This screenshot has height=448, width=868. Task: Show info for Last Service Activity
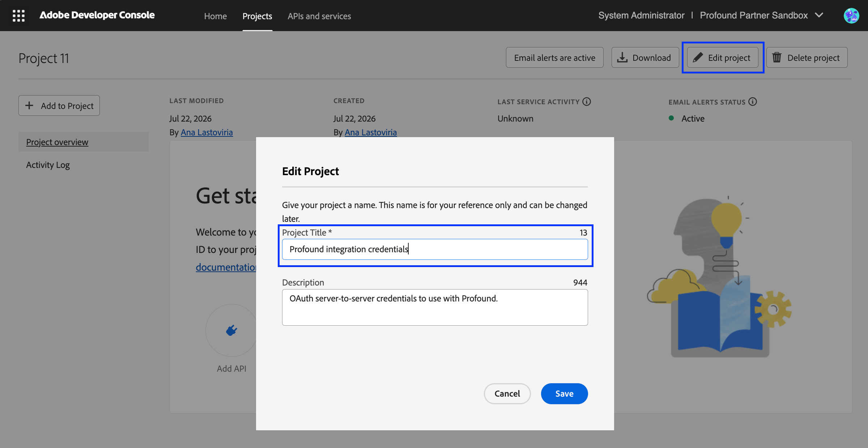tap(587, 102)
